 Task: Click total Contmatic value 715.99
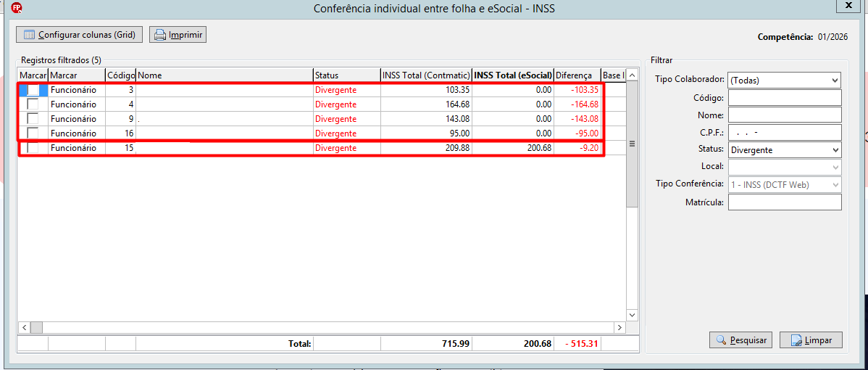pos(454,343)
